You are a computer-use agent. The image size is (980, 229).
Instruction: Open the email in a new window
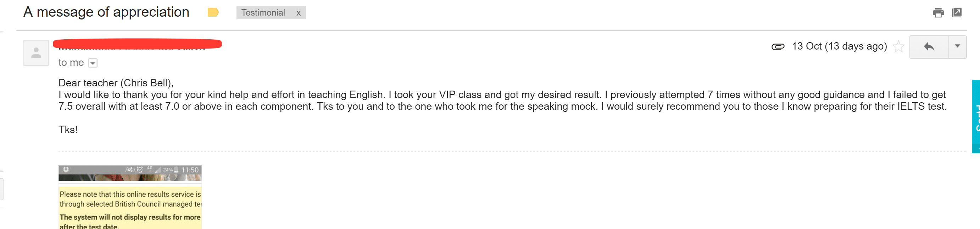[x=956, y=12]
